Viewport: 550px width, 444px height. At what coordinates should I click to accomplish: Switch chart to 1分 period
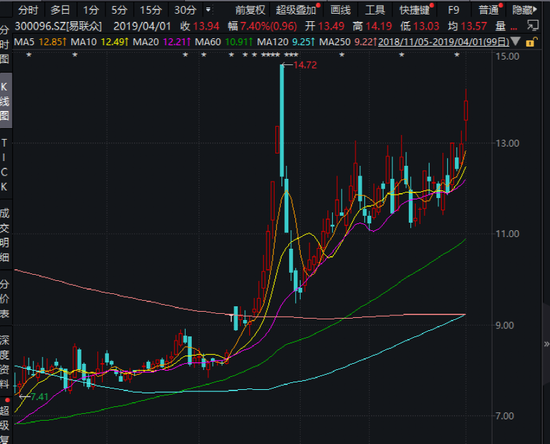point(90,10)
